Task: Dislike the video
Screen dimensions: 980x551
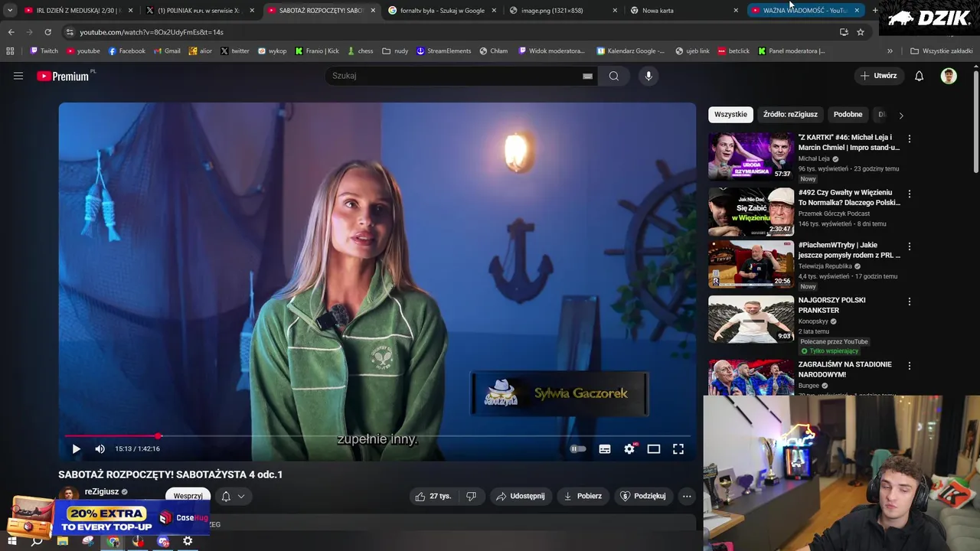Action: click(471, 496)
